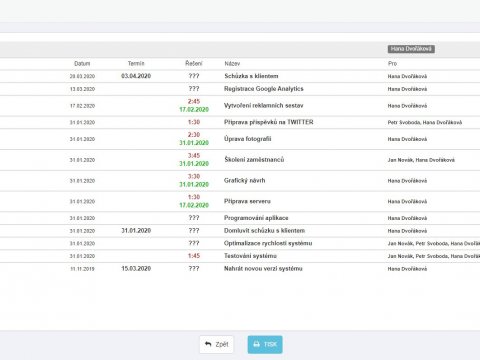Click the back arrow icon in Zpět
This screenshot has width=480, height=360.
(208, 344)
